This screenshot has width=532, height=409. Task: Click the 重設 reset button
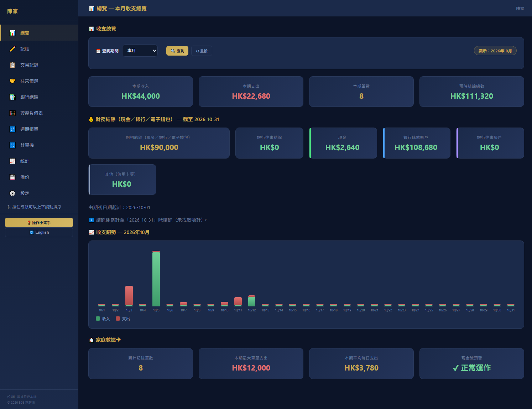point(202,51)
